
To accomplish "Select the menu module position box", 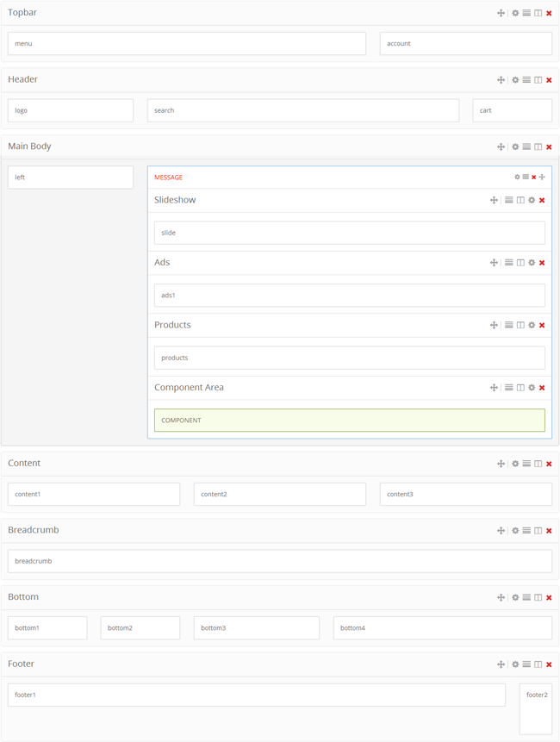I will (187, 43).
